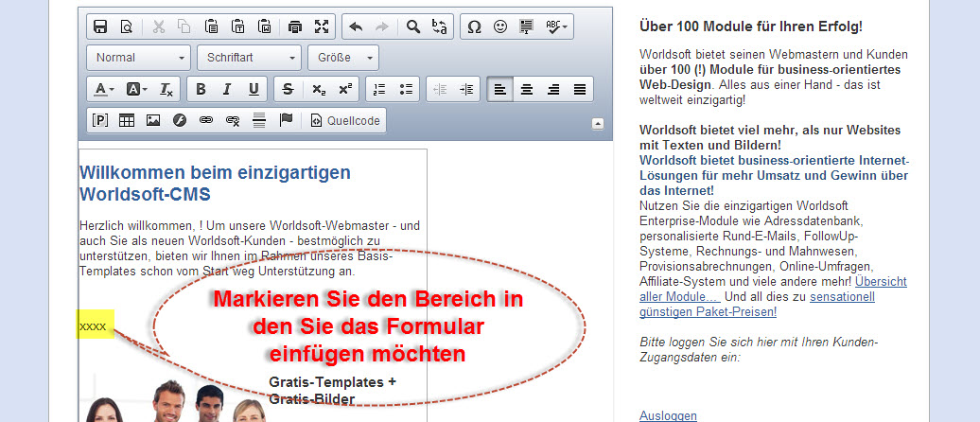Open the text color A dropdown
The image size is (980, 422).
click(104, 89)
